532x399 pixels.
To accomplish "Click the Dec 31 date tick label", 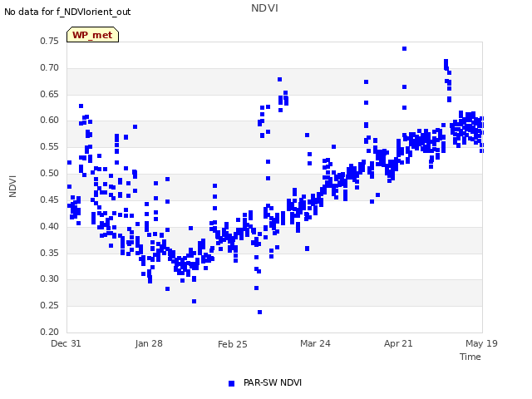I will 66,343.
